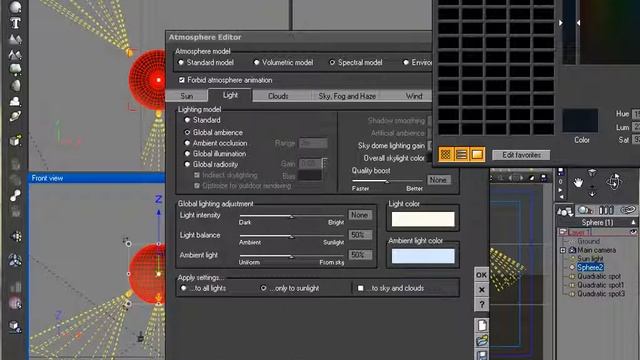Click the Load atmosphere folder icon
This screenshot has width=640, height=360.
tap(482, 341)
